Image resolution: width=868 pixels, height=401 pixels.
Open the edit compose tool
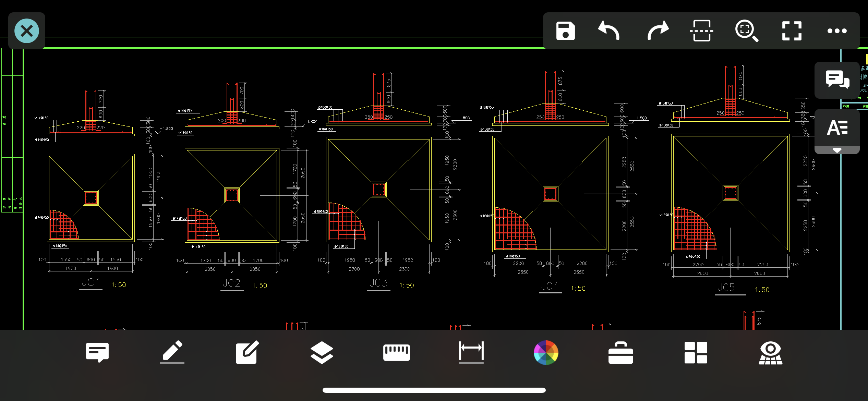(247, 352)
